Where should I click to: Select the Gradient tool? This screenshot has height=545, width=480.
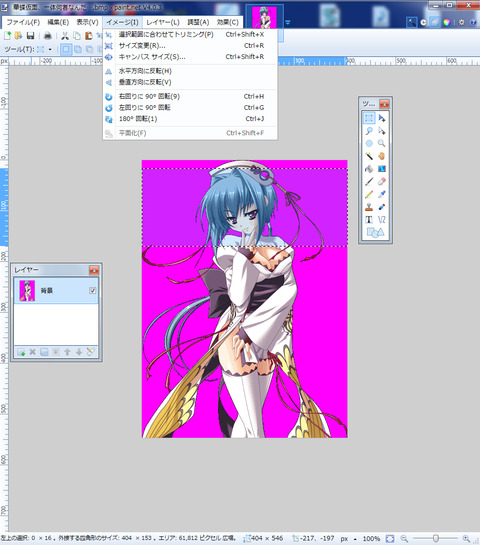click(382, 169)
